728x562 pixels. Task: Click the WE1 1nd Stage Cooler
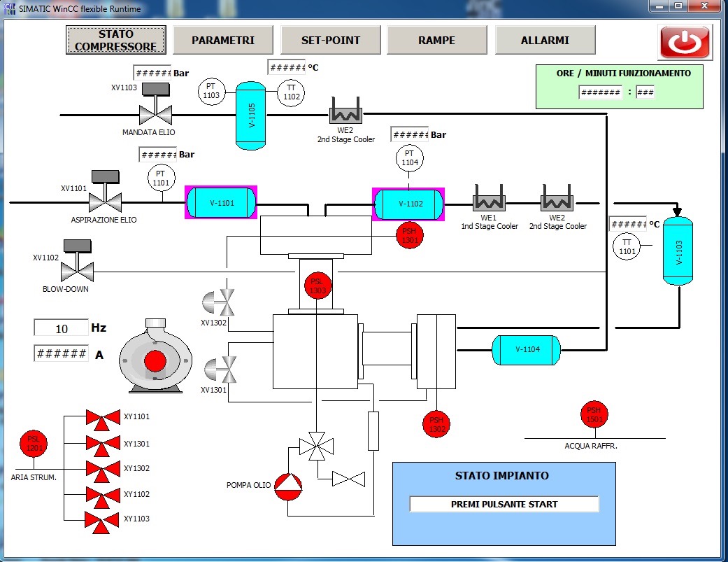coord(489,197)
